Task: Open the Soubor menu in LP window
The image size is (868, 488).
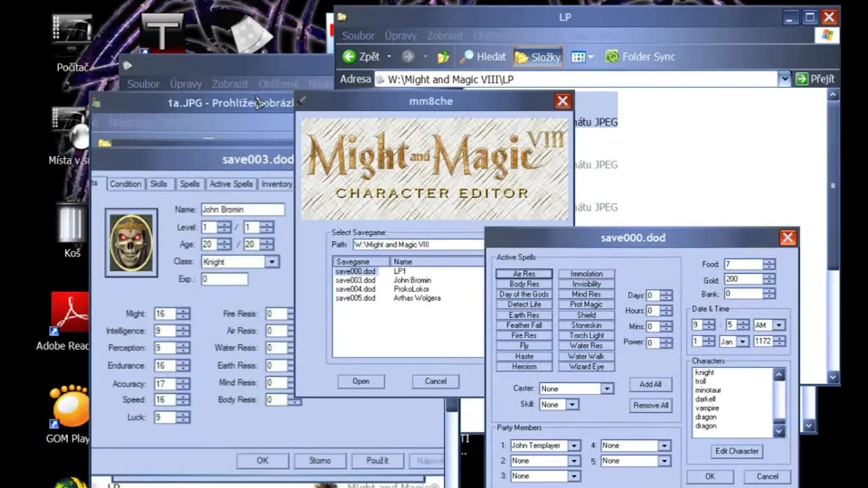Action: point(358,35)
